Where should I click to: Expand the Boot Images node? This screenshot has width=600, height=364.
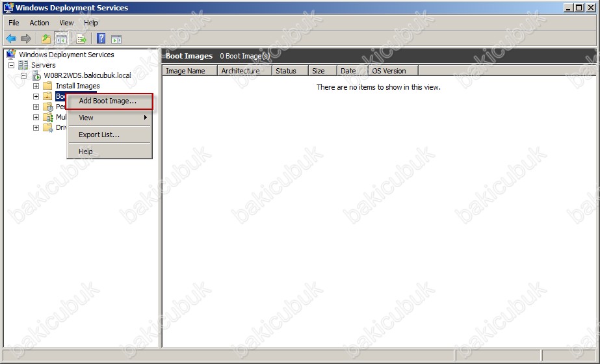click(x=36, y=96)
